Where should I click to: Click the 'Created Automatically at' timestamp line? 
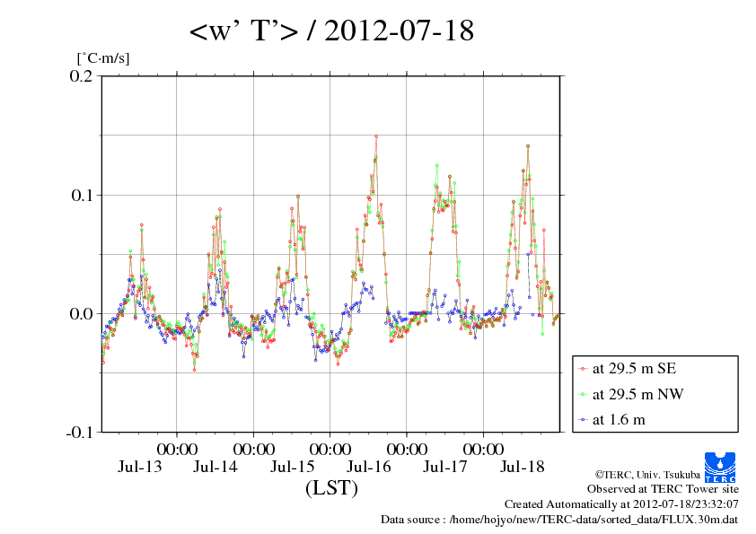point(621,504)
